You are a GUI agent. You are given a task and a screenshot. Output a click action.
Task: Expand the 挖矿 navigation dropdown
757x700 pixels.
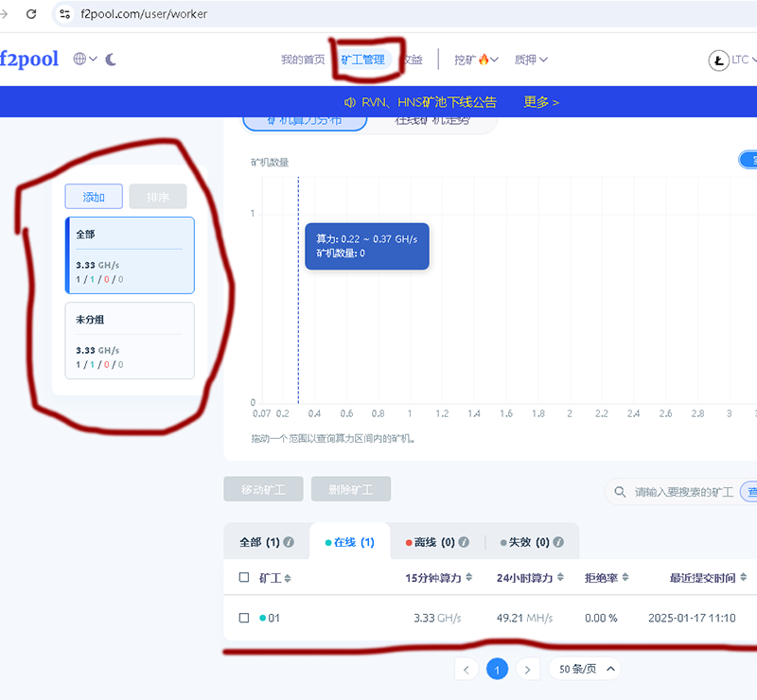point(476,60)
